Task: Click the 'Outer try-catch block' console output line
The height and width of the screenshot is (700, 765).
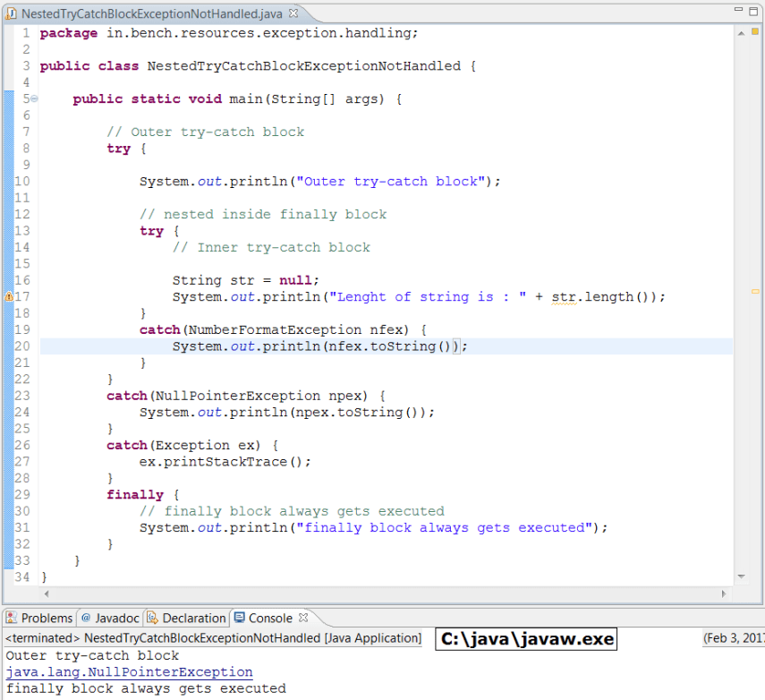Action: tap(92, 655)
